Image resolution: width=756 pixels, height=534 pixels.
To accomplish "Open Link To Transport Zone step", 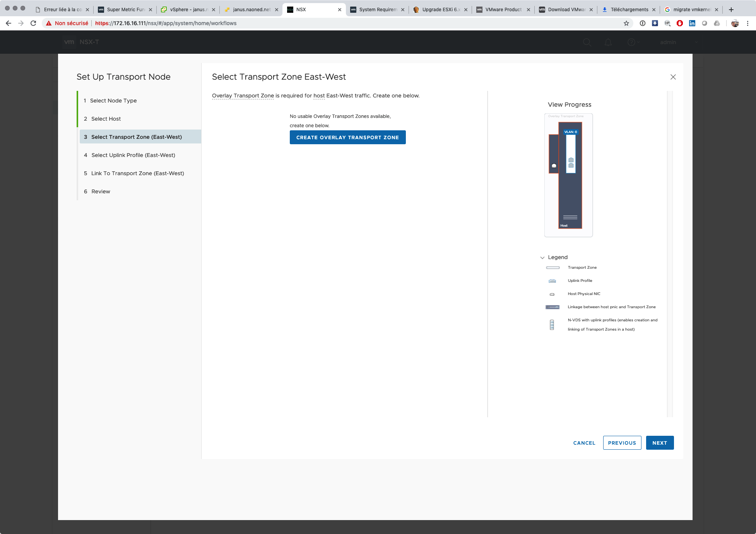I will 137,173.
